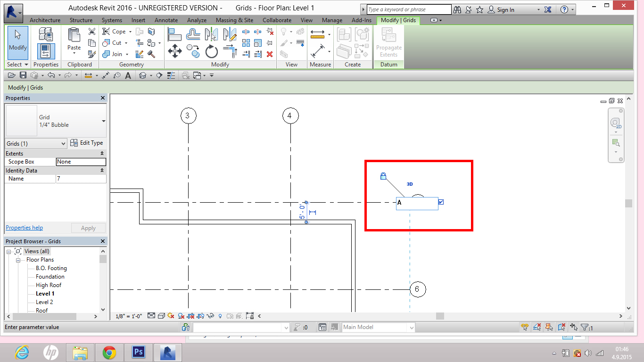644x362 pixels.
Task: Toggle Select Links status bar icon
Action: 525,327
